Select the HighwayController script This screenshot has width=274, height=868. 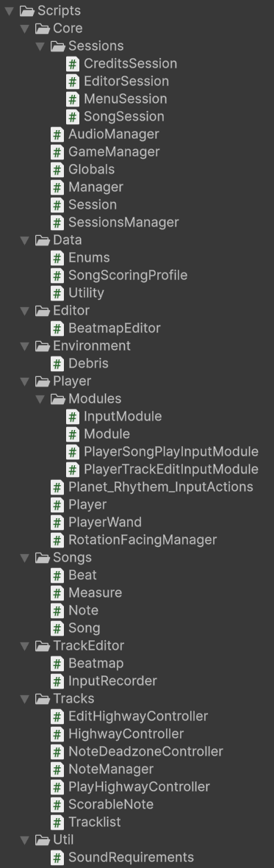point(126,734)
